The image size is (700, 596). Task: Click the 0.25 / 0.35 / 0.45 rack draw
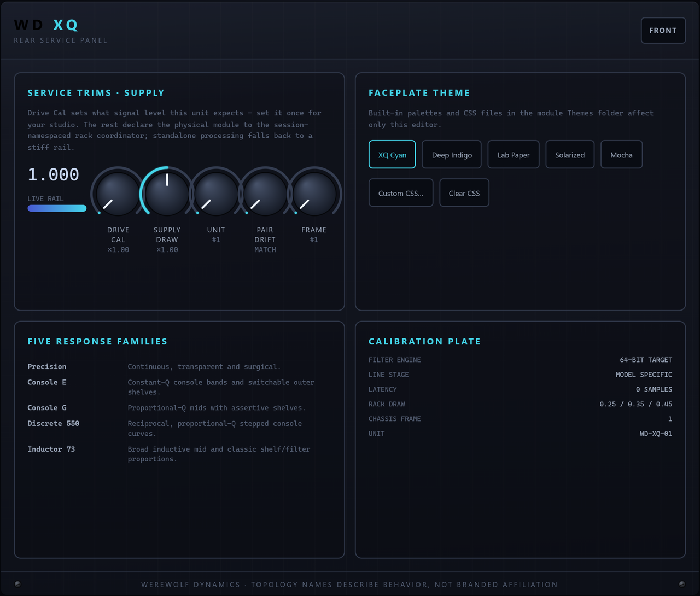tap(636, 404)
